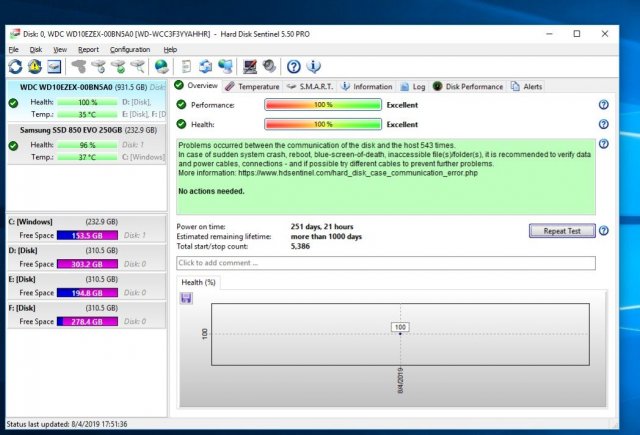Click the globe with disk toolbar icon
Image resolution: width=640 pixels, height=435 pixels.
[162, 66]
